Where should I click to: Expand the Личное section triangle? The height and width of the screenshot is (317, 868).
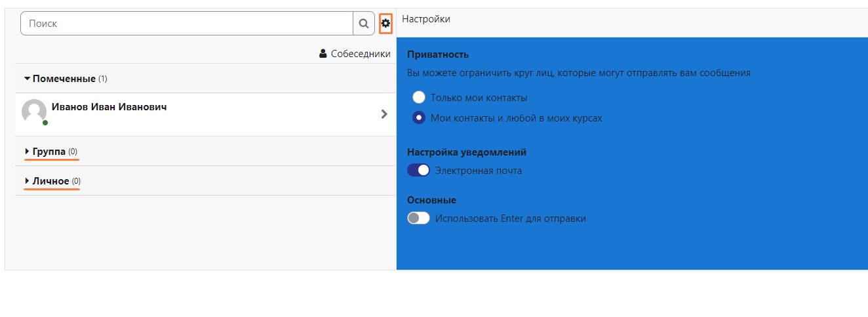27,181
